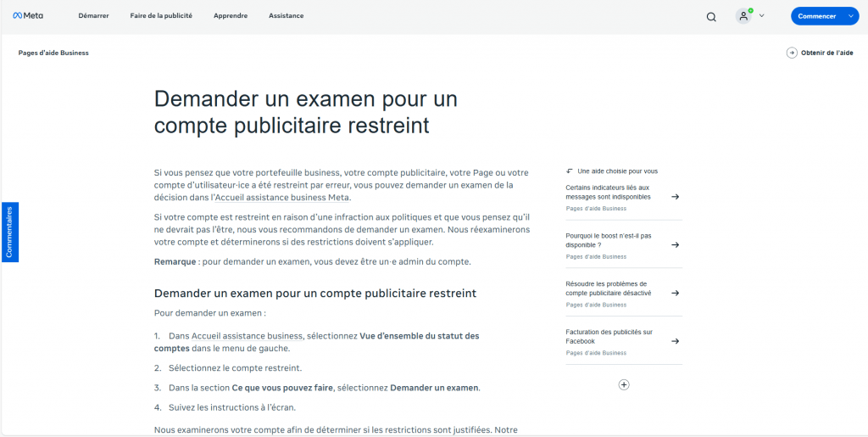Click the circled arrow icon for Obtenir de l'aide
Image resolution: width=868 pixels, height=437 pixels.
click(793, 53)
